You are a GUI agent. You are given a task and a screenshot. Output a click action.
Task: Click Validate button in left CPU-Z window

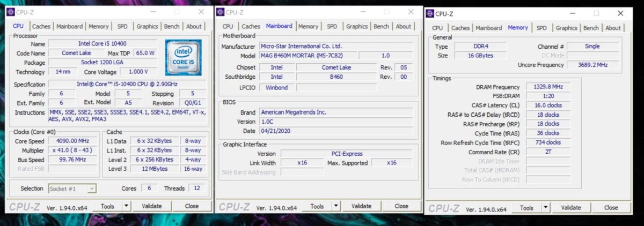pyautogui.click(x=151, y=206)
